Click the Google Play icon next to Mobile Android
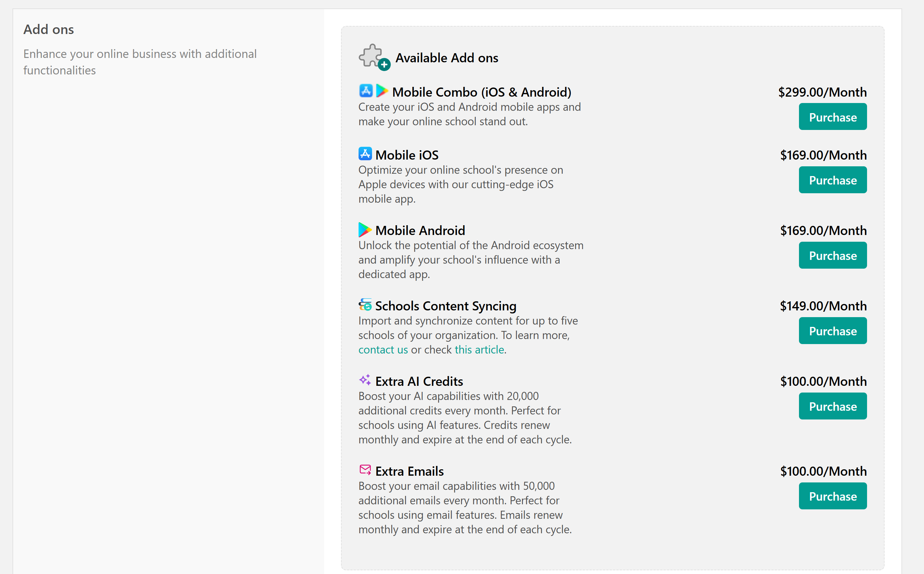 pyautogui.click(x=364, y=230)
